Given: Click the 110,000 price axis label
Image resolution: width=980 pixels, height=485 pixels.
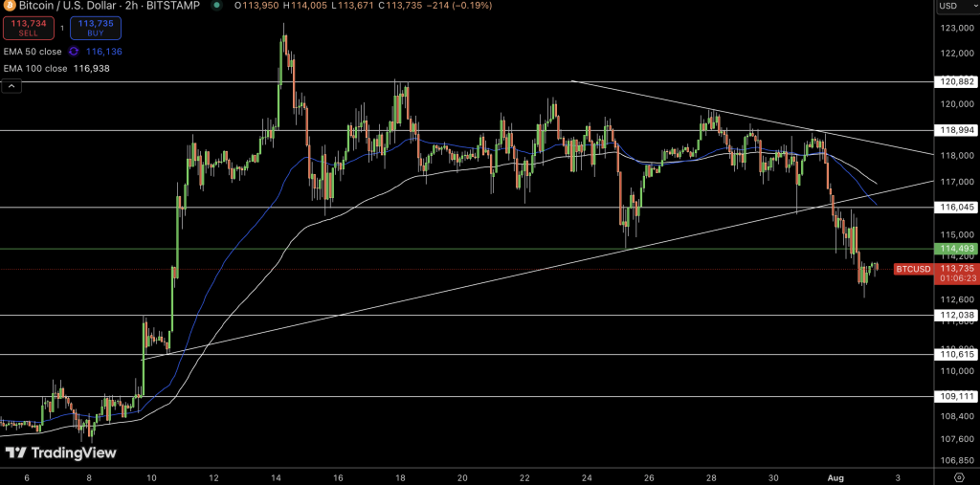Looking at the screenshot, I should point(957,370).
